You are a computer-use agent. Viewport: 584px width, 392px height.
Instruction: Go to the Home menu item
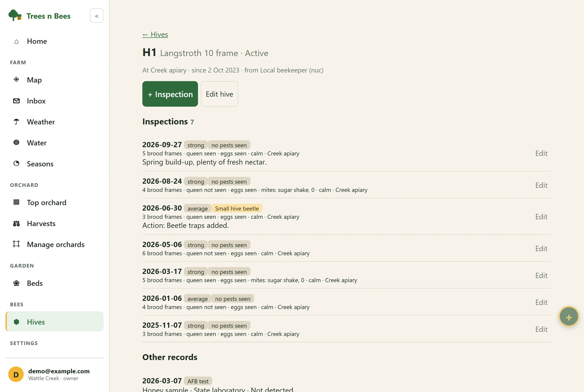coord(55,41)
